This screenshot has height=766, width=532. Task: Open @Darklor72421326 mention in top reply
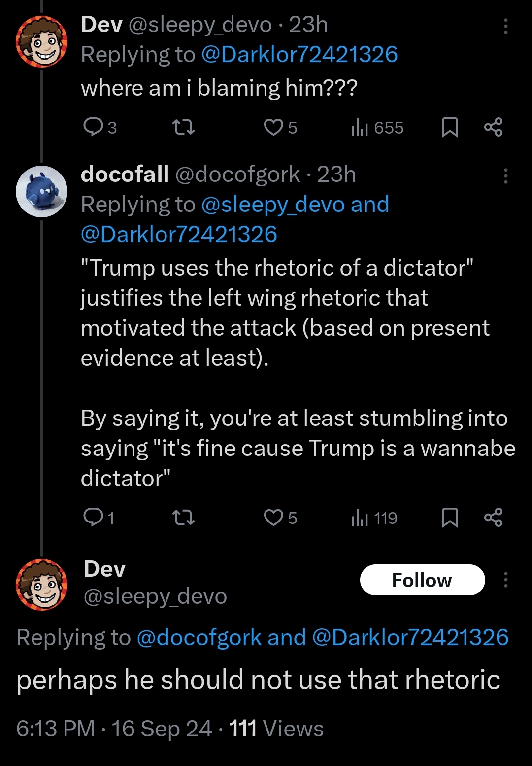click(x=299, y=54)
